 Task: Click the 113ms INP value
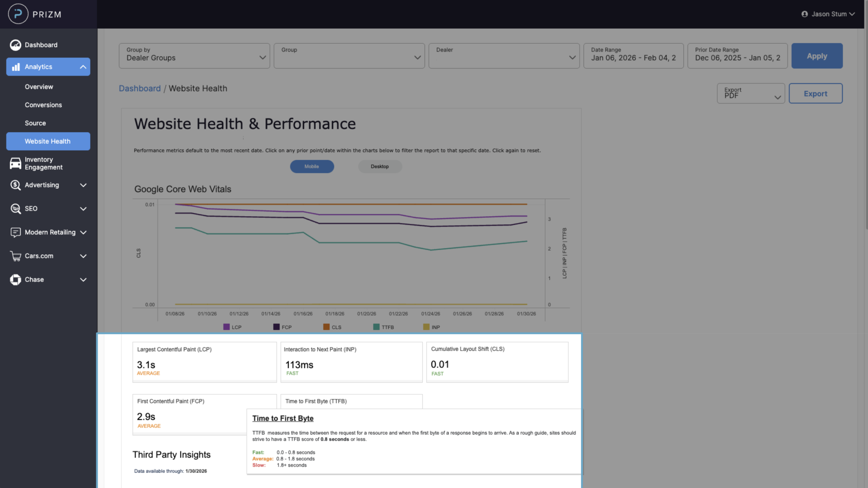pyautogui.click(x=299, y=365)
